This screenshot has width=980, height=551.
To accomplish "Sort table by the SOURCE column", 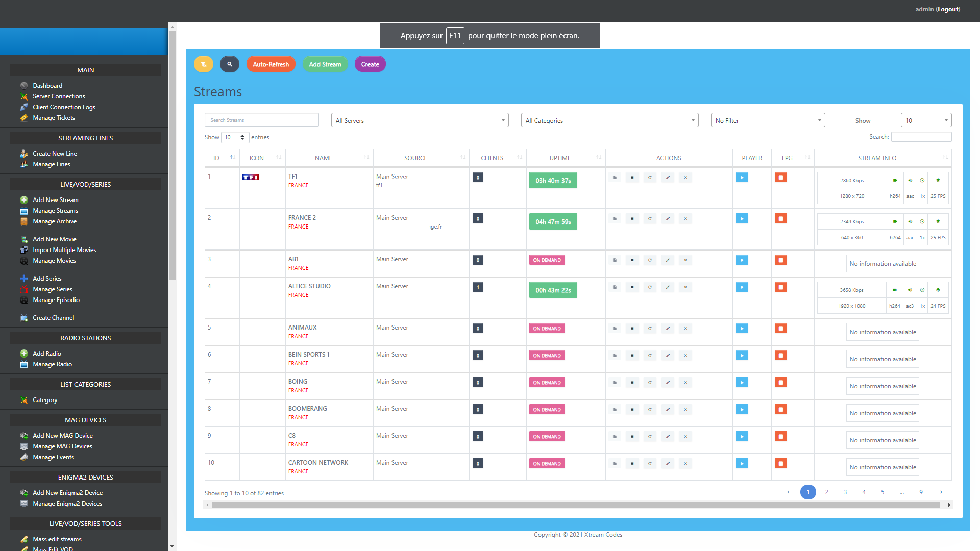I will (421, 158).
